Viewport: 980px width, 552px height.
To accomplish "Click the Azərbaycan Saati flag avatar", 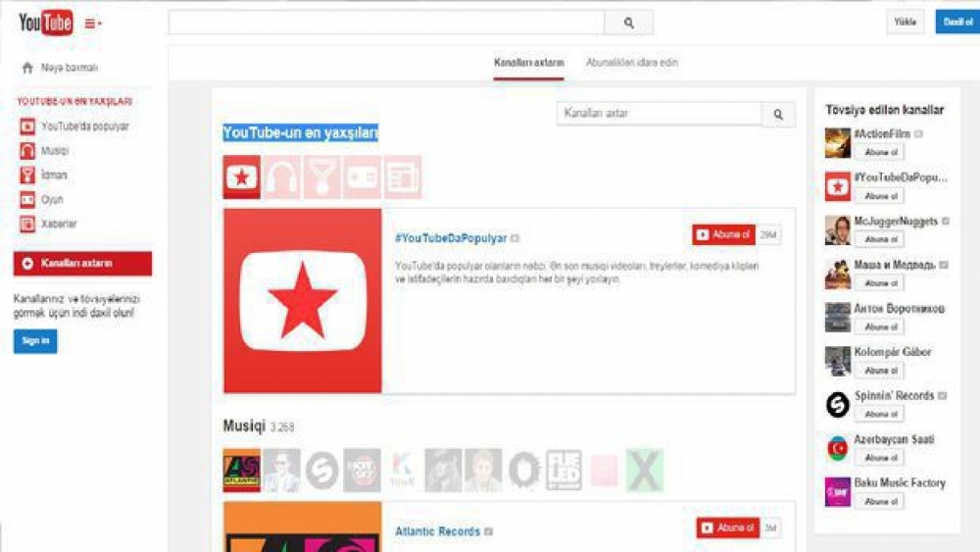I will [x=838, y=448].
